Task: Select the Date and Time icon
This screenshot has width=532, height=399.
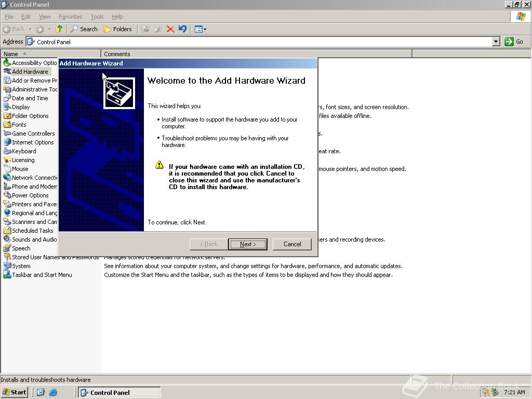Action: coord(7,98)
